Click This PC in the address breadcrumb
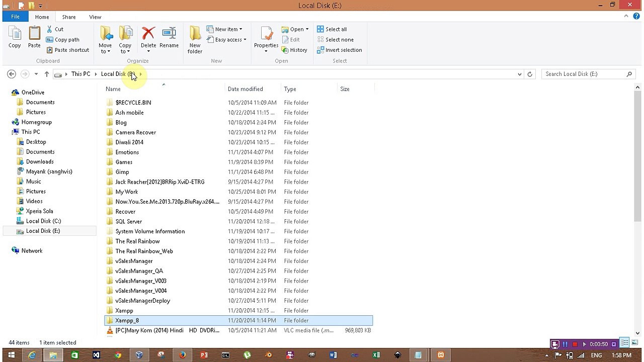This screenshot has width=644, height=362. tap(80, 74)
